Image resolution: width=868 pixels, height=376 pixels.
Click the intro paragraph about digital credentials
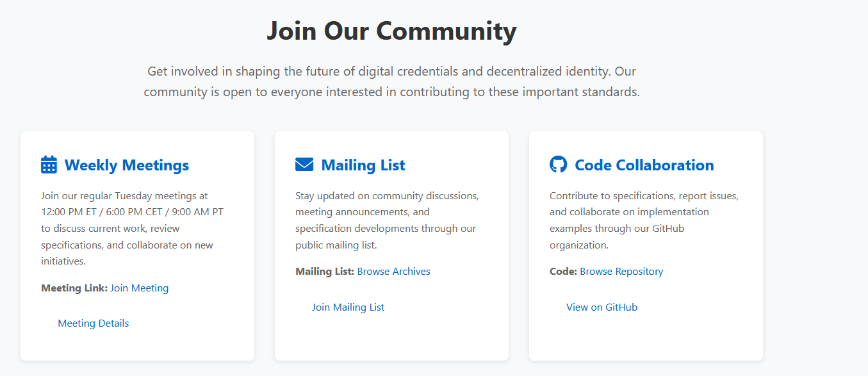[x=391, y=81]
